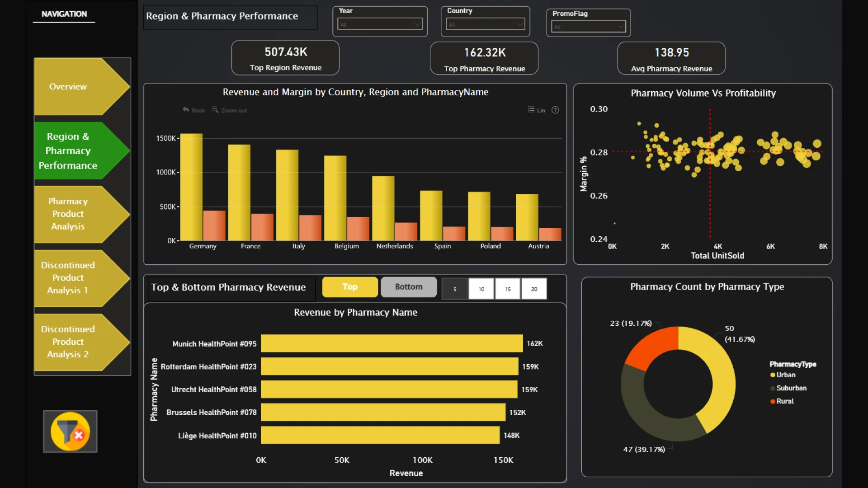Open the PromoFlag dropdown

[x=588, y=27]
